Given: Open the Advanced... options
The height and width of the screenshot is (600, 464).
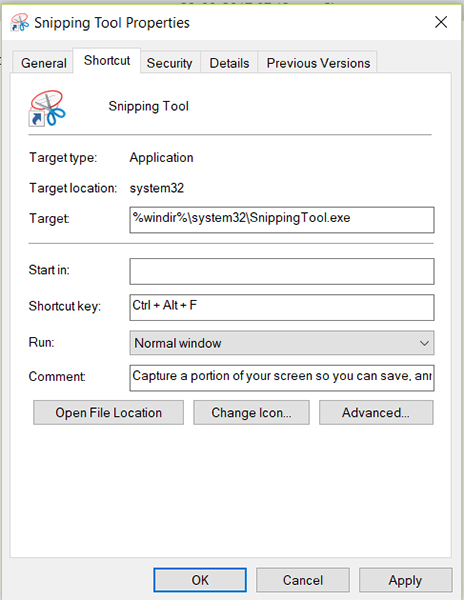Looking at the screenshot, I should (376, 412).
